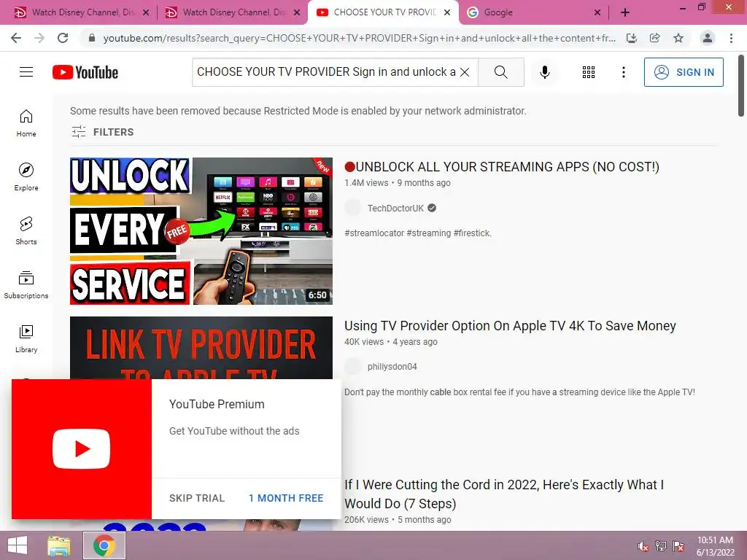747x560 pixels.
Task: Close the Google tab
Action: coord(597,13)
